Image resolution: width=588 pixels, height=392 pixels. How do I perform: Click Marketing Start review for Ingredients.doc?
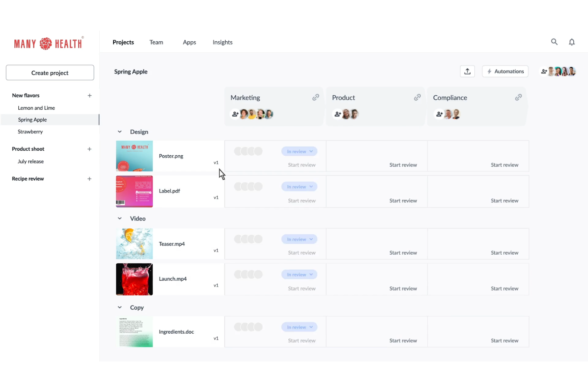302,340
